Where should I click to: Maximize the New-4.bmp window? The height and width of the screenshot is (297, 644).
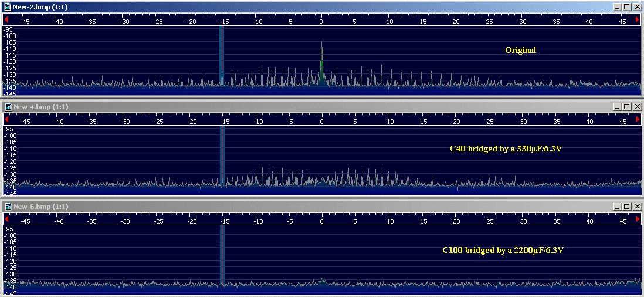click(626, 107)
